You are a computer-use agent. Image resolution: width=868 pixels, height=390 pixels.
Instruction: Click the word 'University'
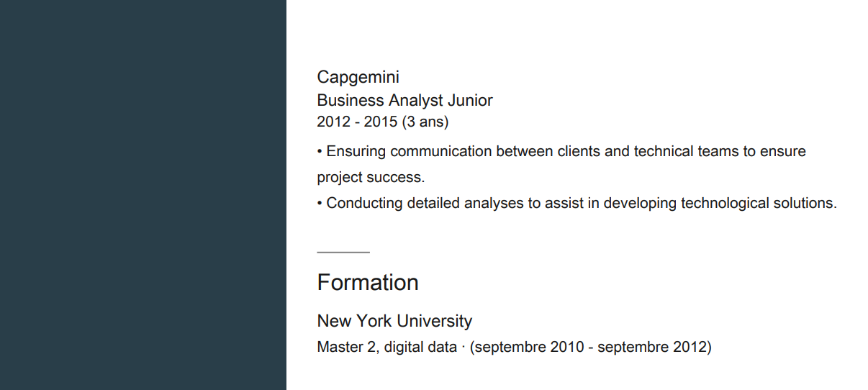(434, 321)
